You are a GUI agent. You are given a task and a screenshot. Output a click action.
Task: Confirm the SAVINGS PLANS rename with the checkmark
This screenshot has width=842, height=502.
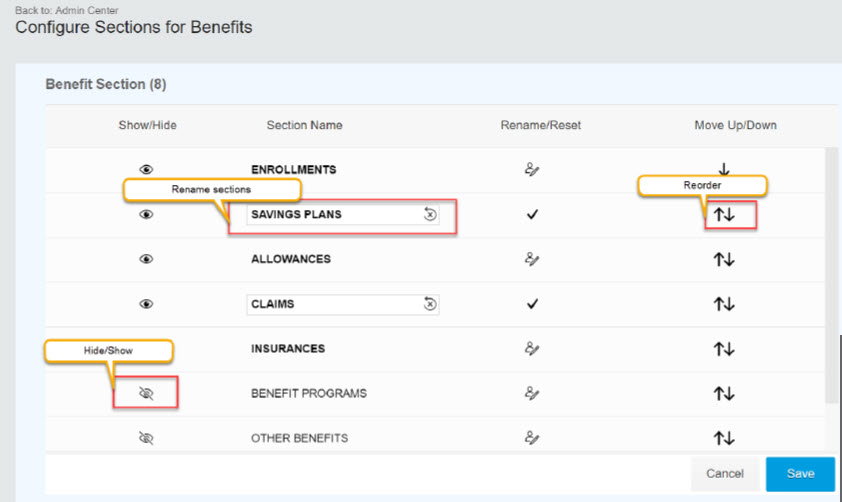(x=532, y=215)
